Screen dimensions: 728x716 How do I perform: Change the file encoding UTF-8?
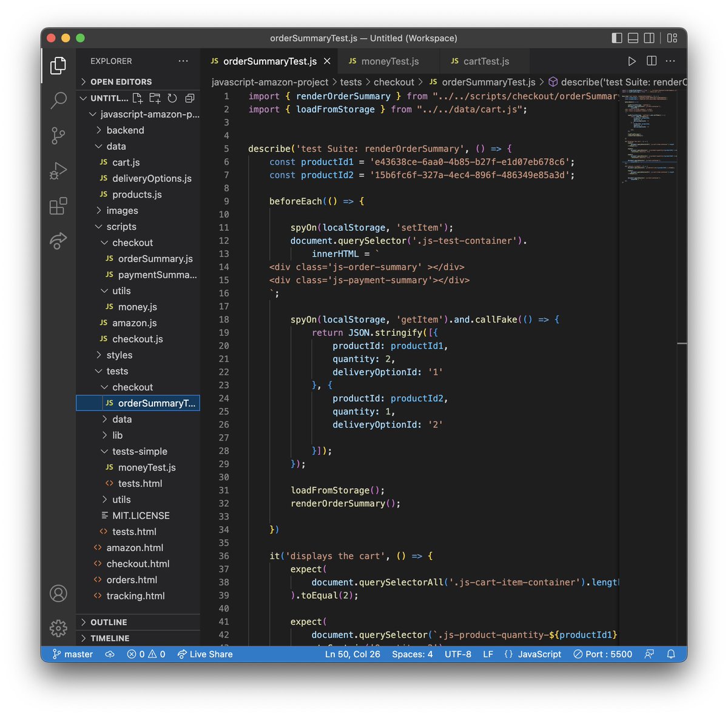(x=458, y=654)
